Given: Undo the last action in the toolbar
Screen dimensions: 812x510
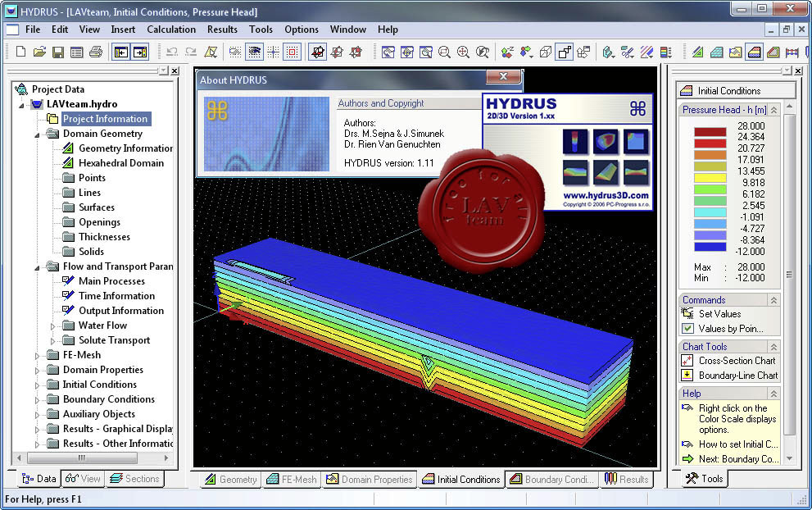Looking at the screenshot, I should pos(172,52).
